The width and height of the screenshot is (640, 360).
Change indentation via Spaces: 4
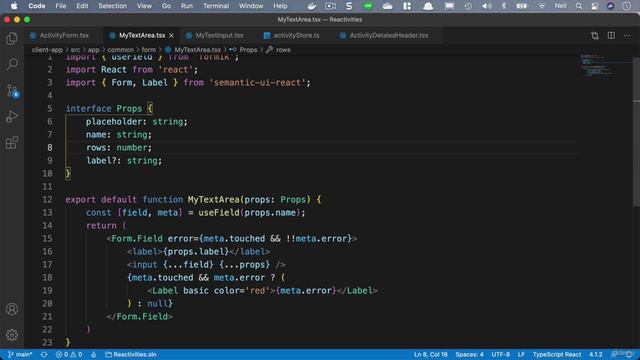tap(469, 354)
